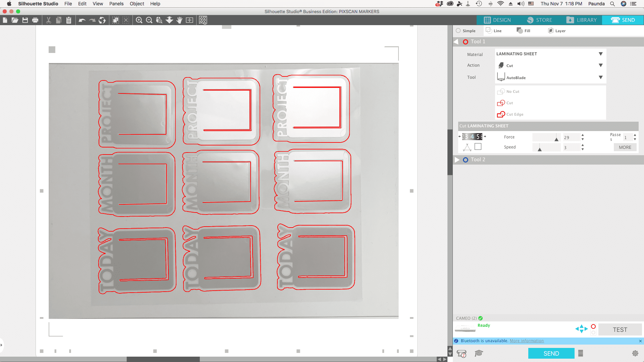
Task: Click the Zoom In magnifier icon
Action: 139,20
